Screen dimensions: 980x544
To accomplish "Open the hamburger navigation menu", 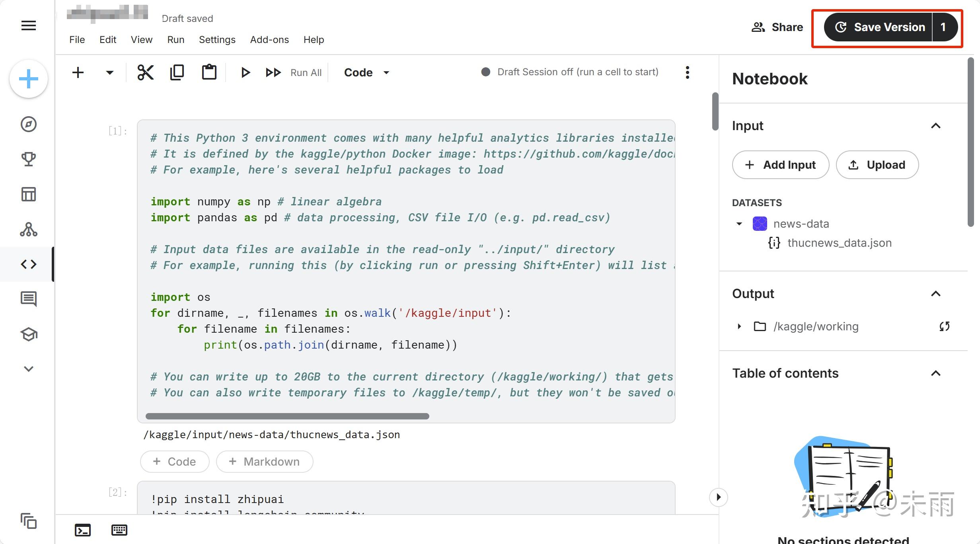I will pyautogui.click(x=28, y=25).
